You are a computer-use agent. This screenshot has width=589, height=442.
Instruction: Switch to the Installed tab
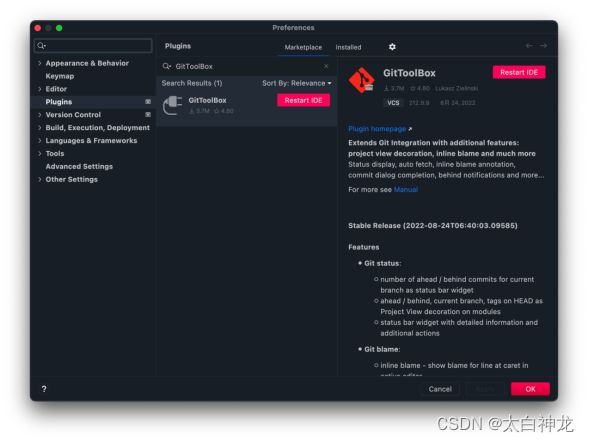tap(348, 47)
